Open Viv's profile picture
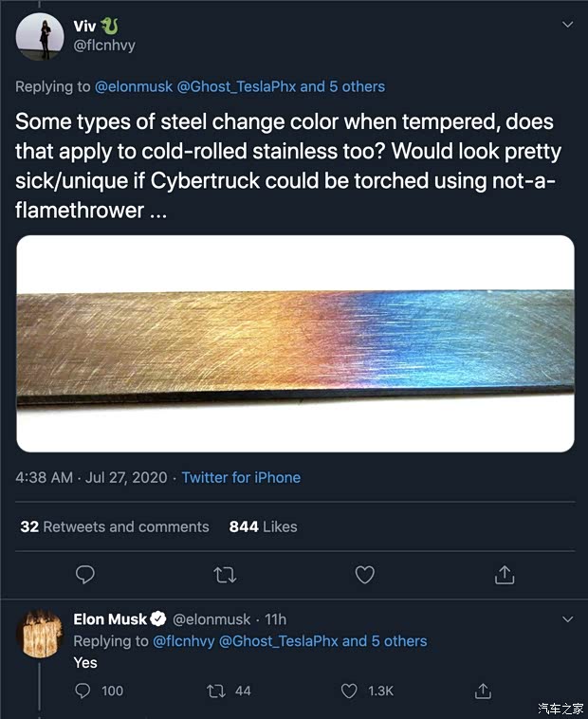The height and width of the screenshot is (719, 588). [x=39, y=36]
